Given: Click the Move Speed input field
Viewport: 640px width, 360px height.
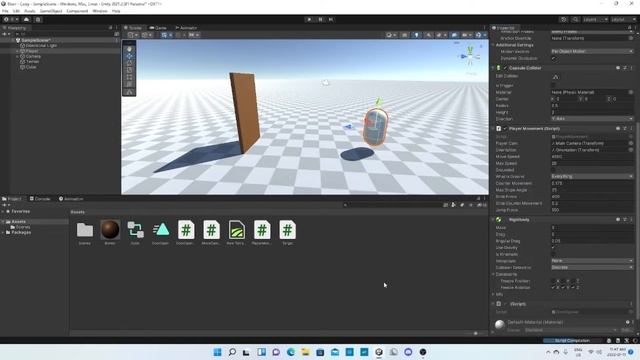Looking at the screenshot, I should pos(592,157).
